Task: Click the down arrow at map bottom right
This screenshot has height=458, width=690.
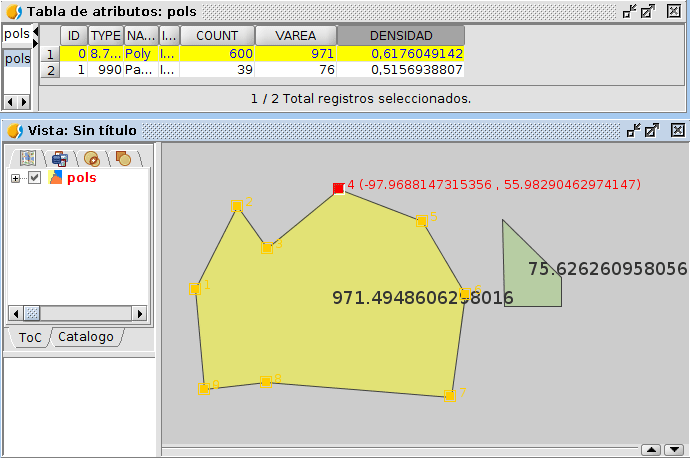Action: tap(672, 449)
